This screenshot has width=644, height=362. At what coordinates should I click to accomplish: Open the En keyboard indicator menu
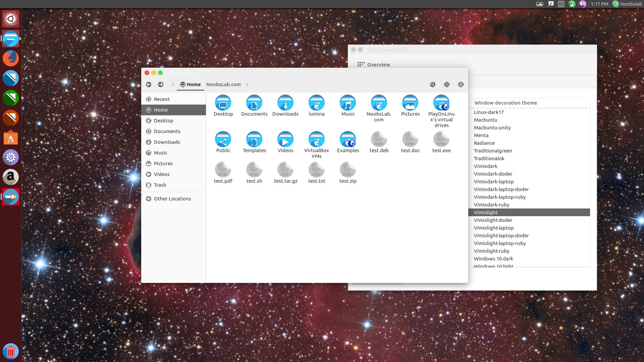[560, 4]
